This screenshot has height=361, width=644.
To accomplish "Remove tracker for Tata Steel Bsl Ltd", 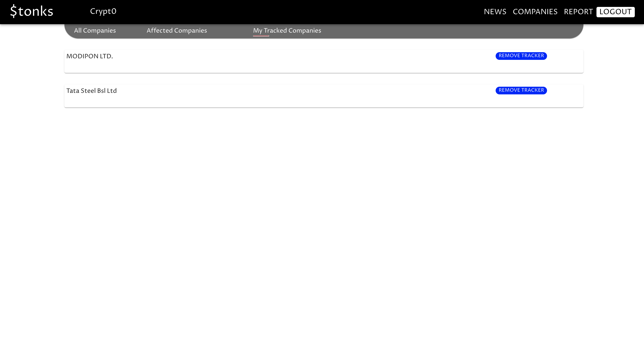I will (521, 90).
